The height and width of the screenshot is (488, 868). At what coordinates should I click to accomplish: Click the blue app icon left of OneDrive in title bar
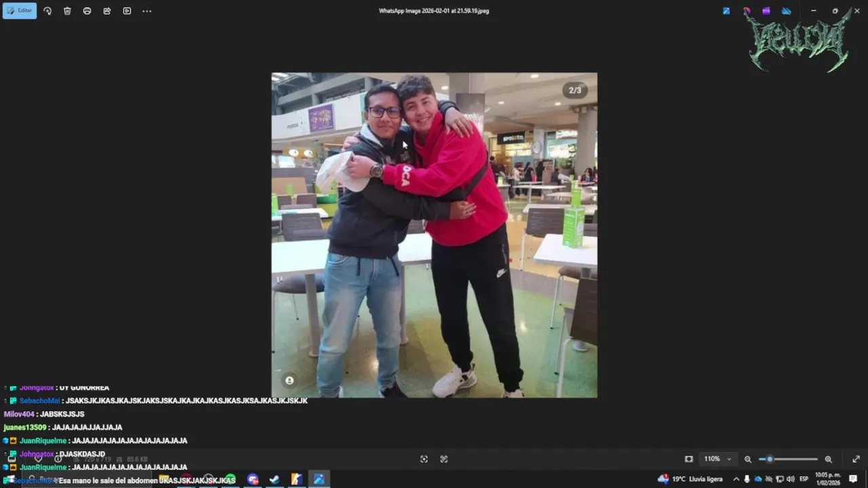726,11
